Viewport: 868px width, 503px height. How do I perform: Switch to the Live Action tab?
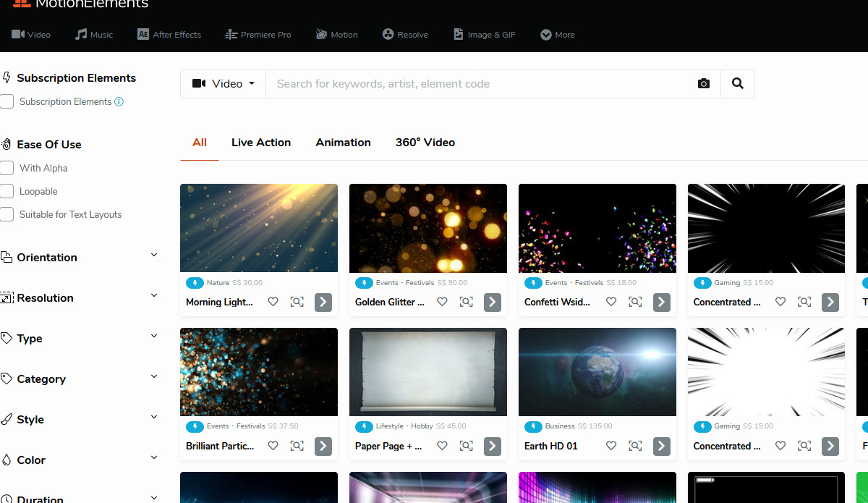261,143
